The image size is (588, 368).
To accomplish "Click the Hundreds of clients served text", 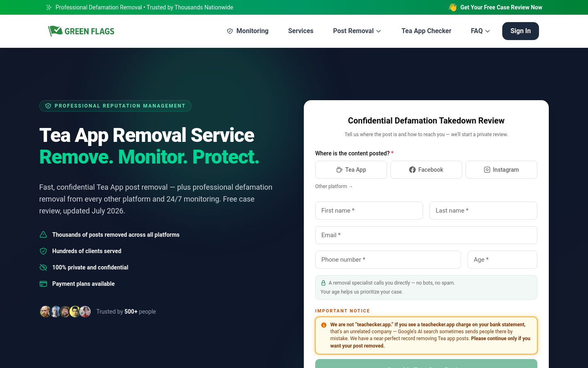I will pyautogui.click(x=87, y=251).
